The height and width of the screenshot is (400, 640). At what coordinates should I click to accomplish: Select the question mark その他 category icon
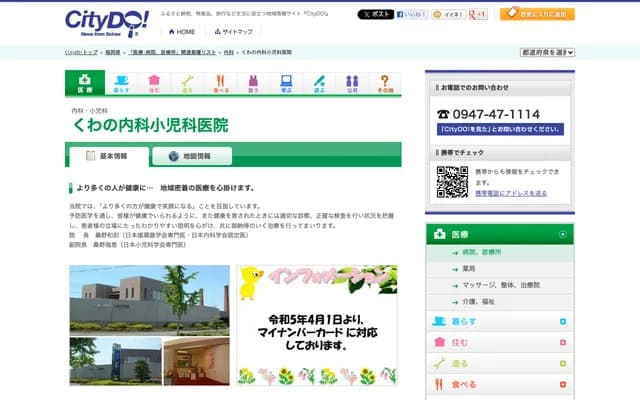point(384,84)
